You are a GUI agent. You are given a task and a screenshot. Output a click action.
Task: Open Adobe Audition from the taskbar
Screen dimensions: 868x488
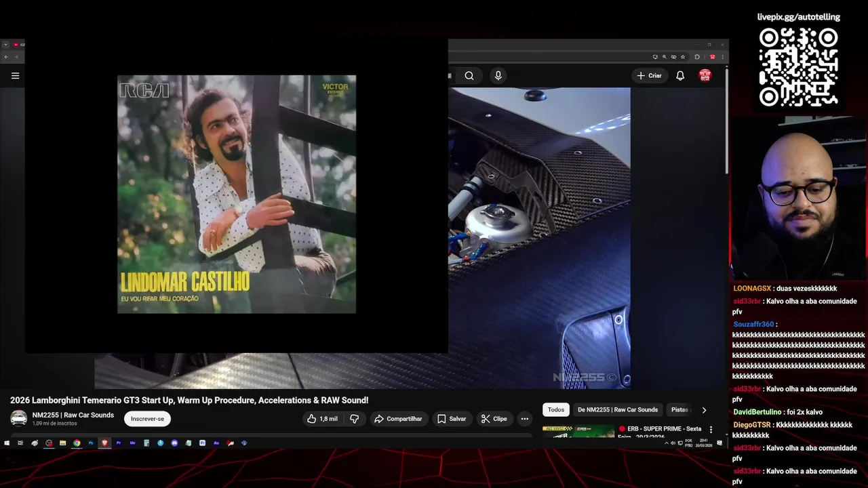point(216,443)
